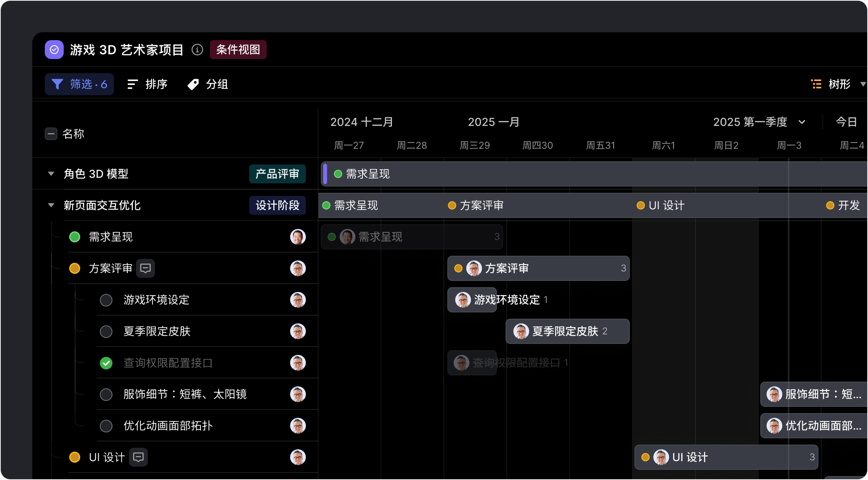Select the 条件视图 view tag
The image size is (868, 480).
coord(238,50)
